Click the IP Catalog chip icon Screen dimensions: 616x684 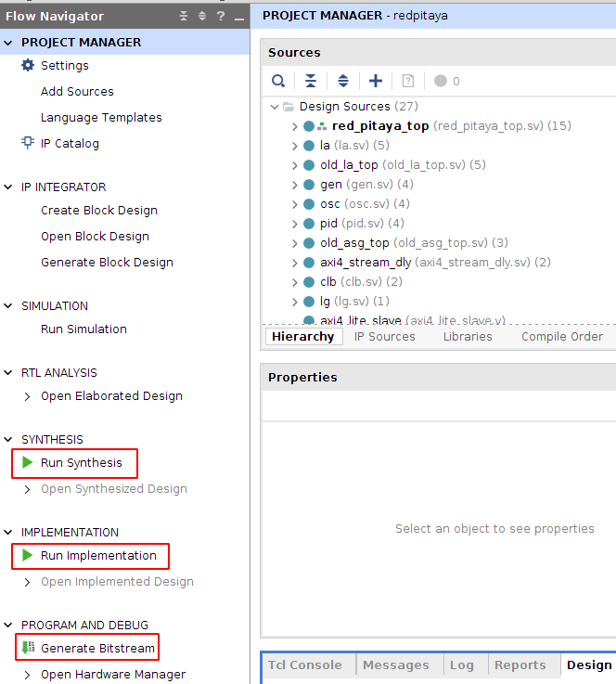(x=28, y=143)
